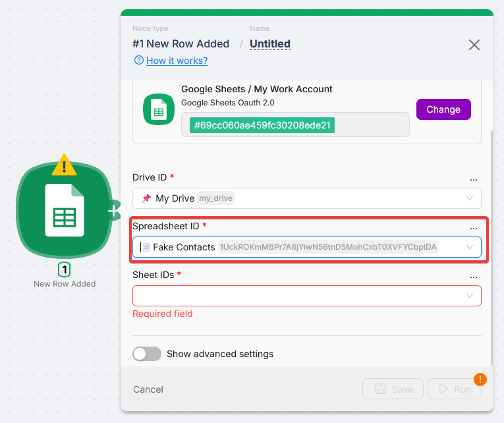The image size is (504, 423).
Task: Expand the Drive ID dropdown
Action: click(x=470, y=198)
